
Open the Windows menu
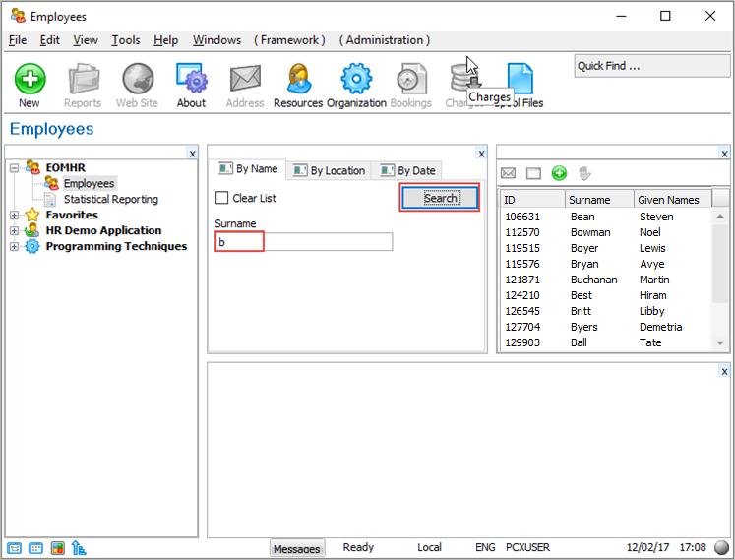pos(217,40)
